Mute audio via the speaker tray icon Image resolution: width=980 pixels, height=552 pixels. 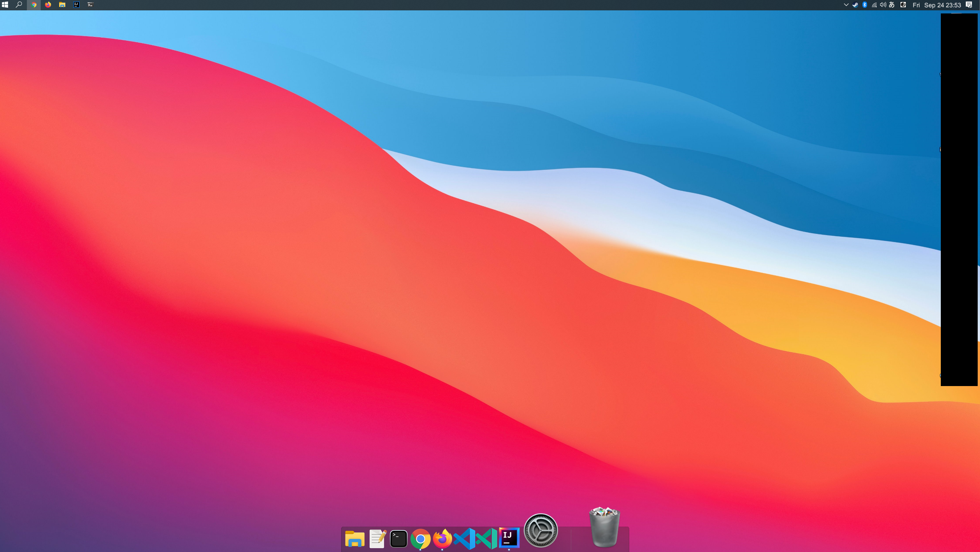tap(882, 5)
